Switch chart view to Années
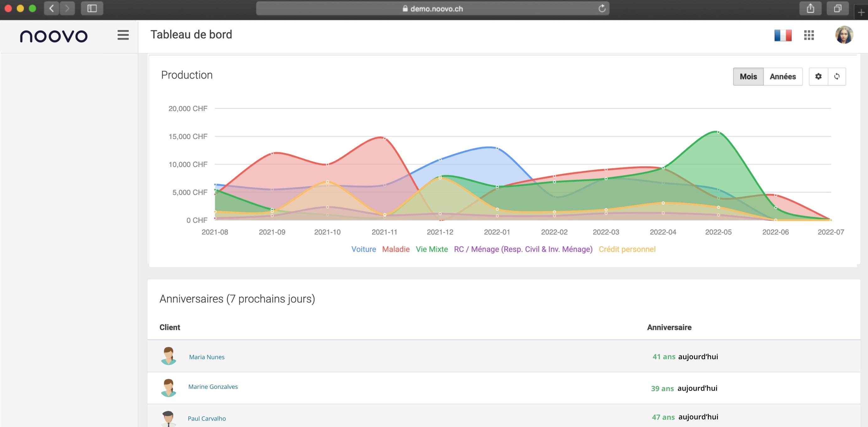Screen dimensions: 868x427 [782, 77]
